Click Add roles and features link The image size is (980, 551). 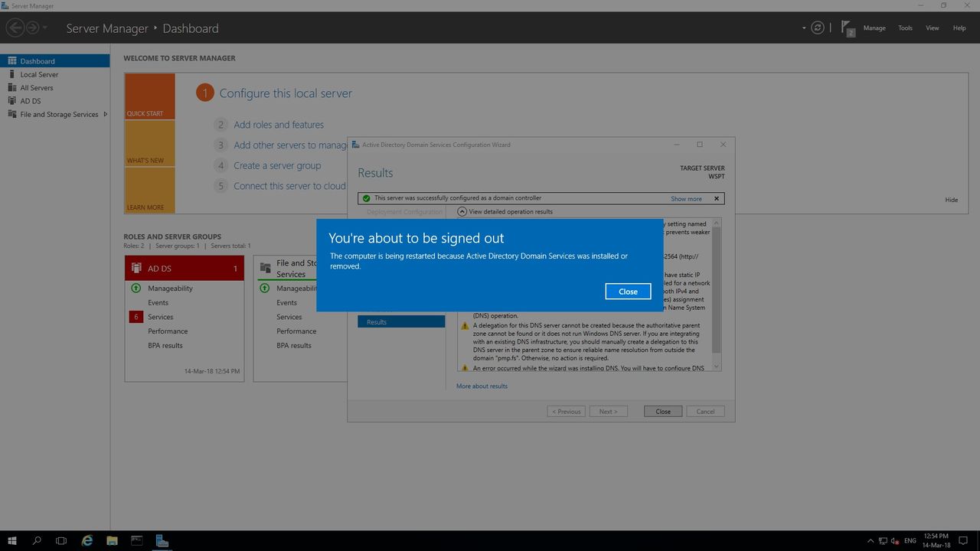[x=279, y=125]
